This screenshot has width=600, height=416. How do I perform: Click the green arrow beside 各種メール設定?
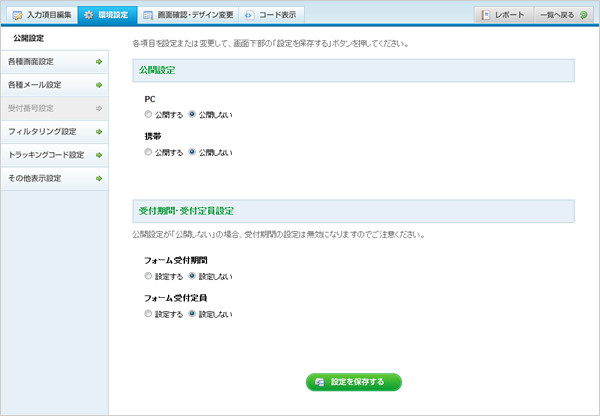(x=99, y=85)
